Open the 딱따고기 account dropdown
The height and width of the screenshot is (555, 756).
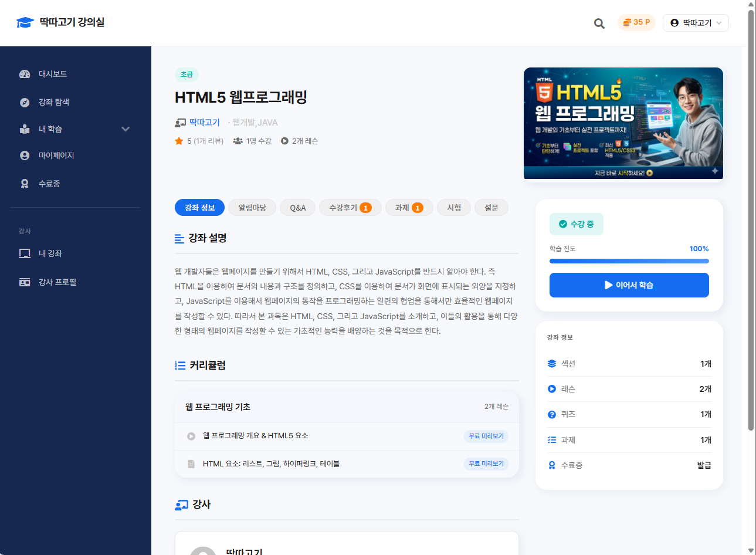click(696, 22)
